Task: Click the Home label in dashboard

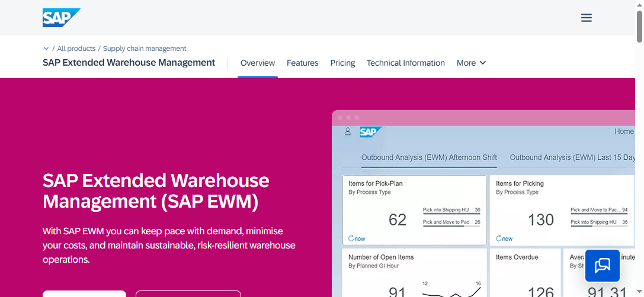Action: 624,131
